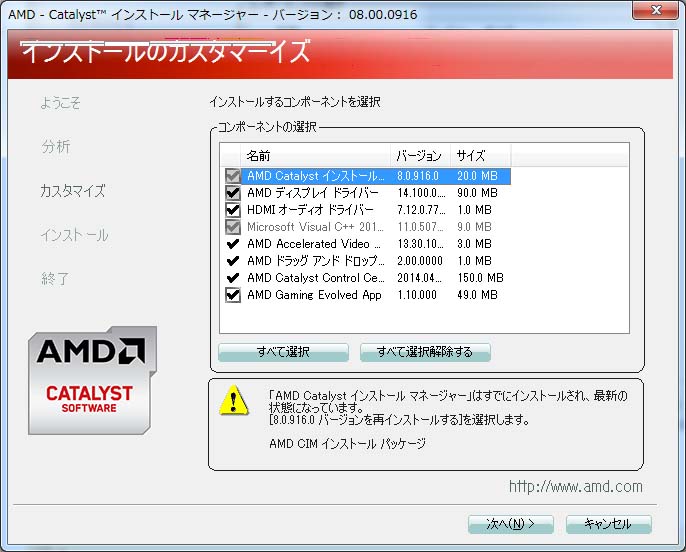
Task: Sort by the サイズ column header
Action: click(480, 155)
